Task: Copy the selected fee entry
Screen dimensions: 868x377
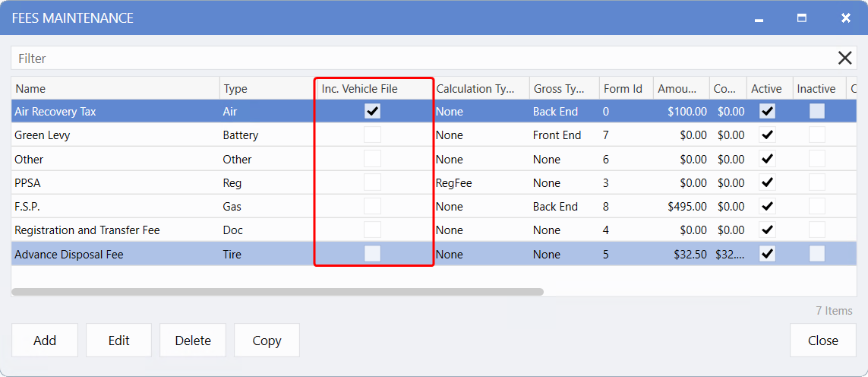Action: (x=267, y=341)
